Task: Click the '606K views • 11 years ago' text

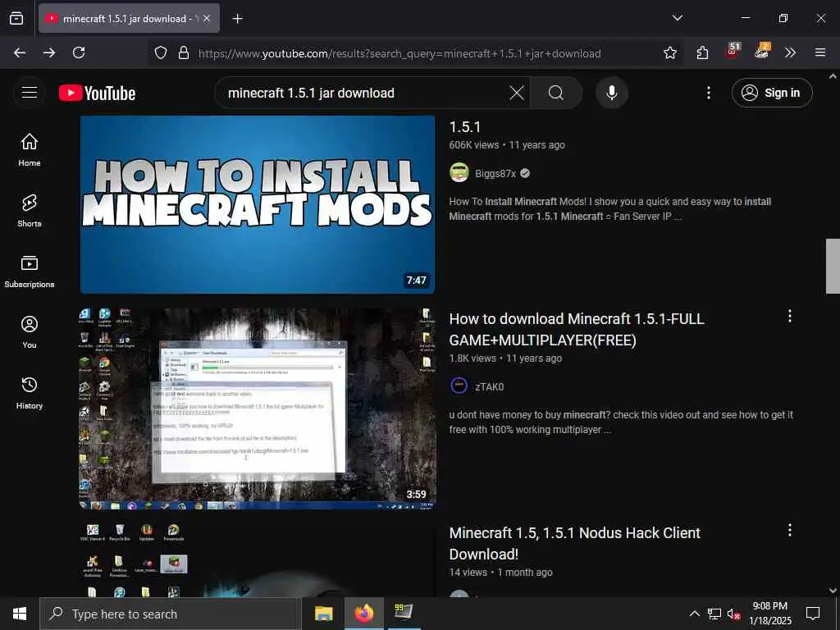Action: click(x=507, y=144)
